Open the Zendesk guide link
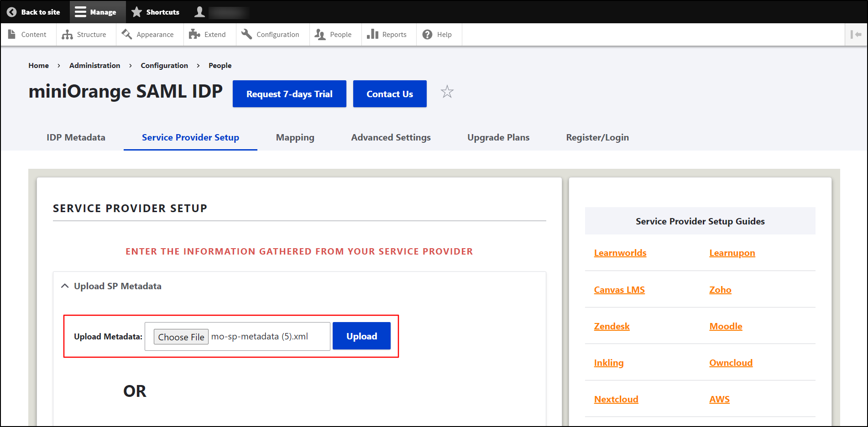 click(x=612, y=326)
